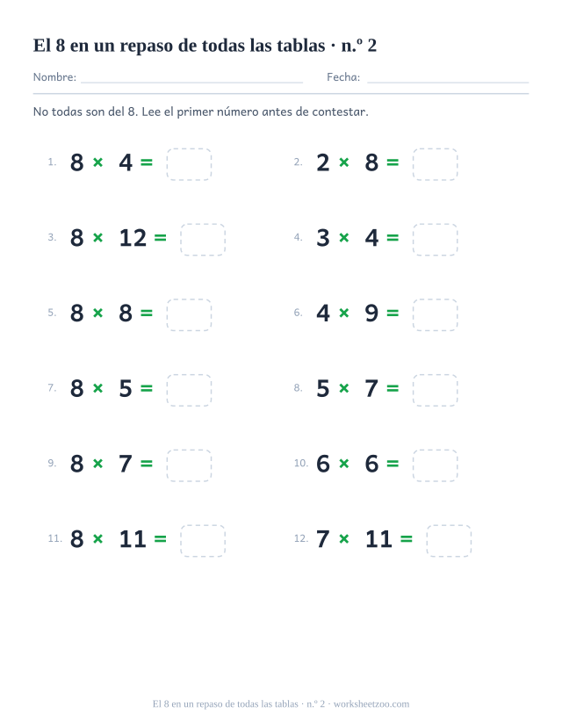This screenshot has height=728, width=562.
Task: Select the answer box for 8 × 12
Action: pyautogui.click(x=203, y=240)
